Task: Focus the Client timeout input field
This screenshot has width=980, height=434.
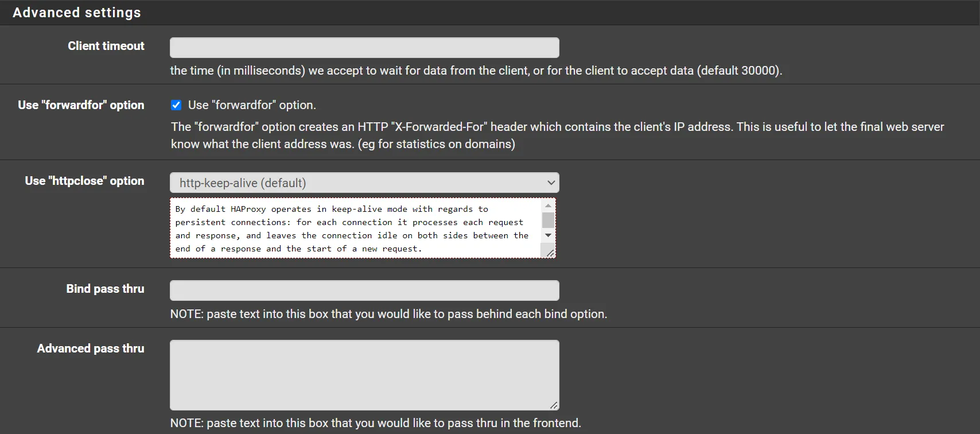Action: pyautogui.click(x=364, y=47)
